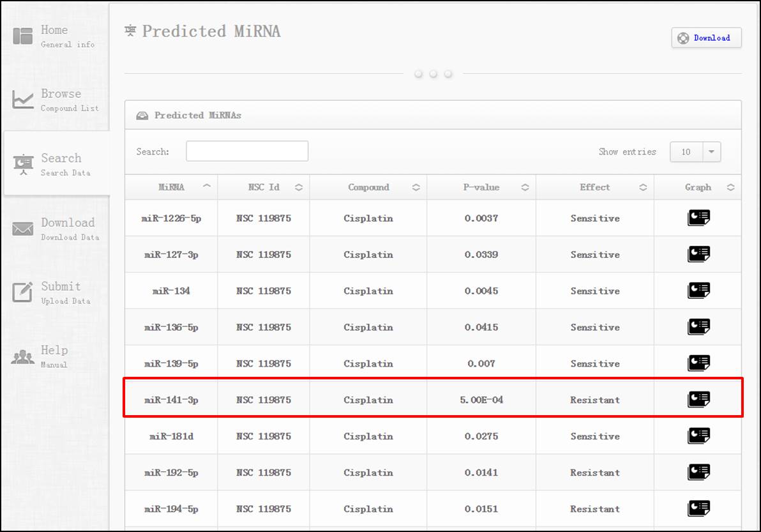Click icon beside Predicted MiRNA heading
This screenshot has height=532, width=761.
(x=130, y=31)
